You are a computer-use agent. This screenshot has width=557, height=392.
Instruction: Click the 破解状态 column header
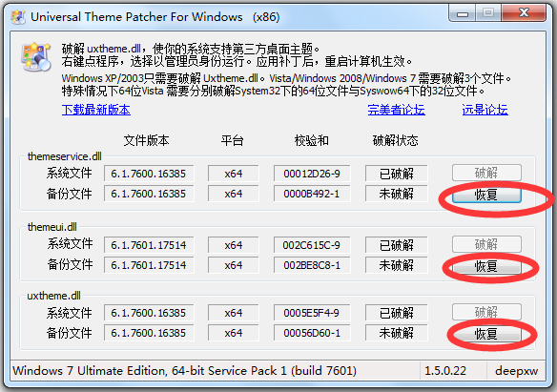tap(396, 140)
